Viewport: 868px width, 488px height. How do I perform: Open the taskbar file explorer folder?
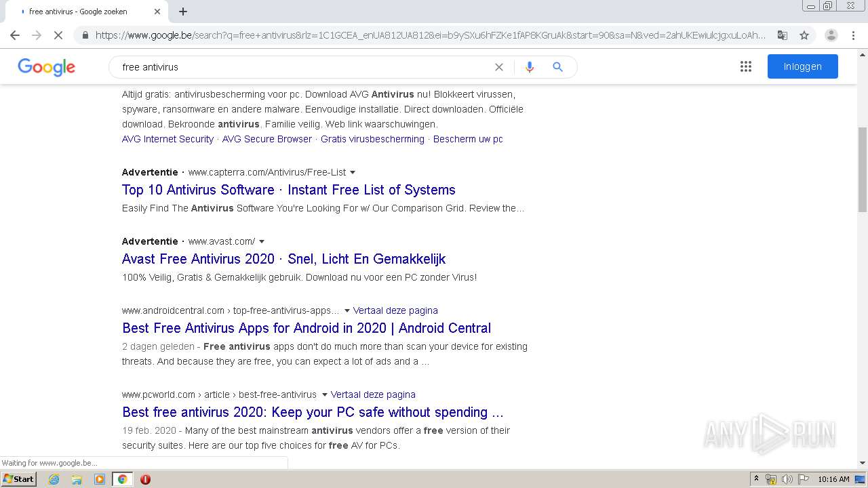click(77, 479)
